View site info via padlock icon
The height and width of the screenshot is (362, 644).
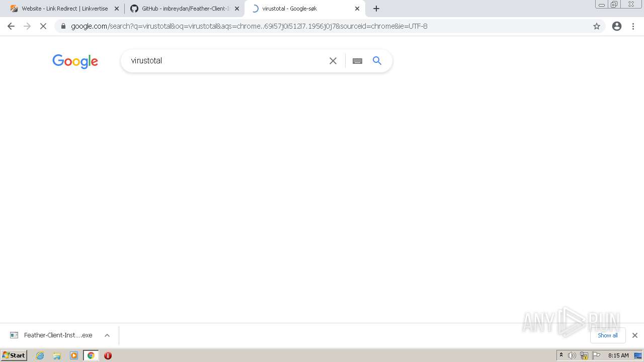63,26
